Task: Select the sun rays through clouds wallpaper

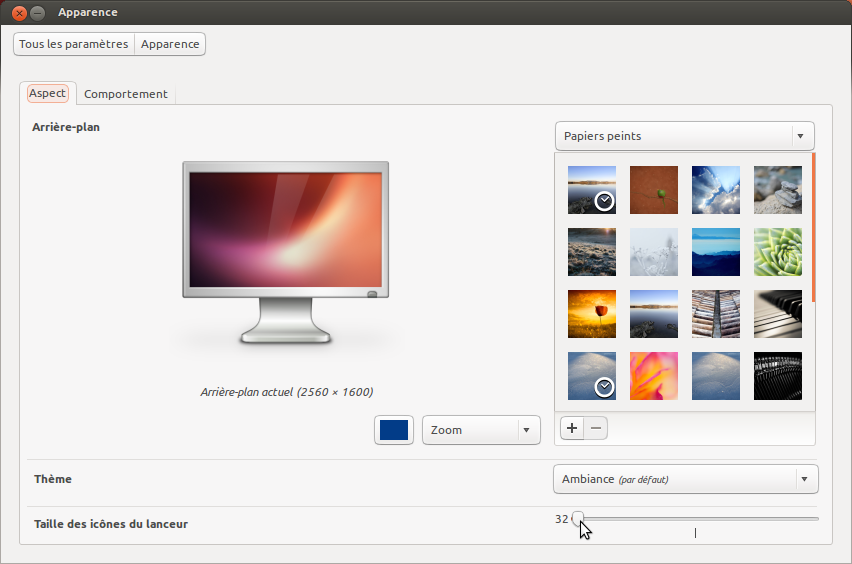Action: tap(716, 190)
